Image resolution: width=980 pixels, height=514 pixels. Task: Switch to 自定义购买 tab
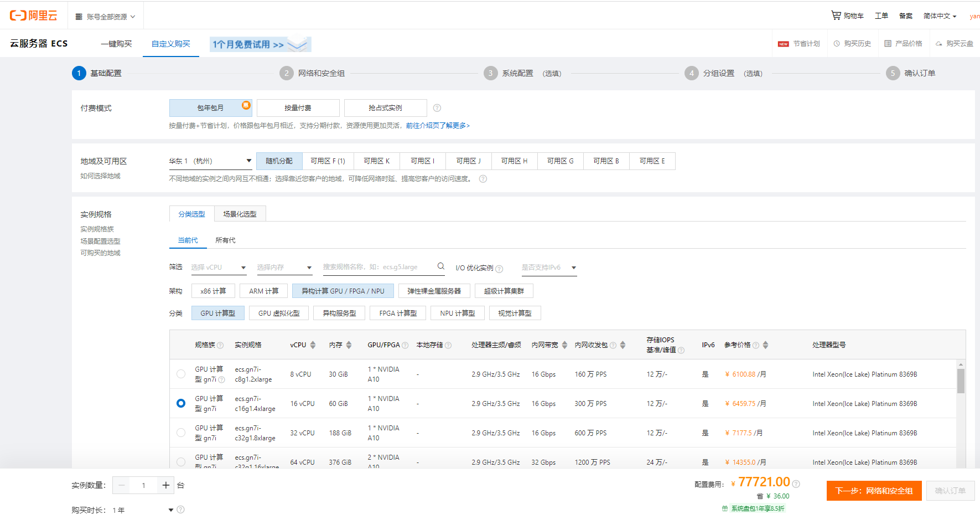(x=171, y=44)
